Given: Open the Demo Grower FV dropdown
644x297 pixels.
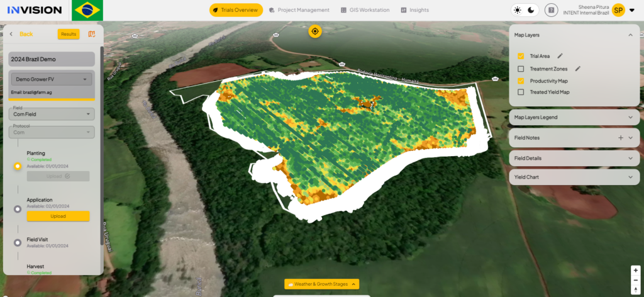Looking at the screenshot, I should point(52,79).
